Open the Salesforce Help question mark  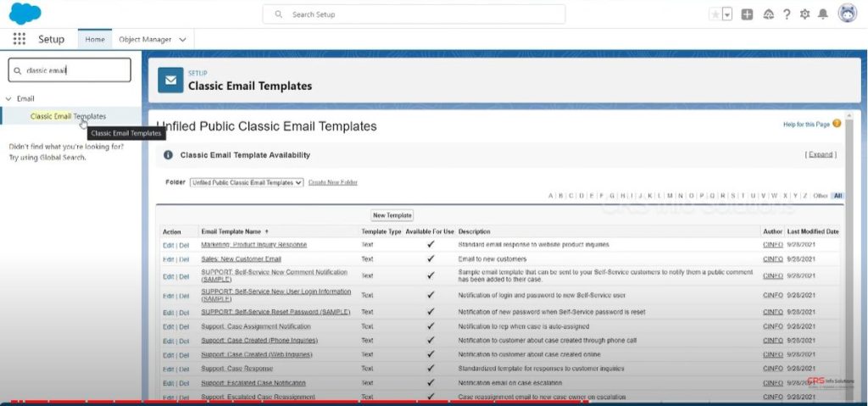point(787,14)
